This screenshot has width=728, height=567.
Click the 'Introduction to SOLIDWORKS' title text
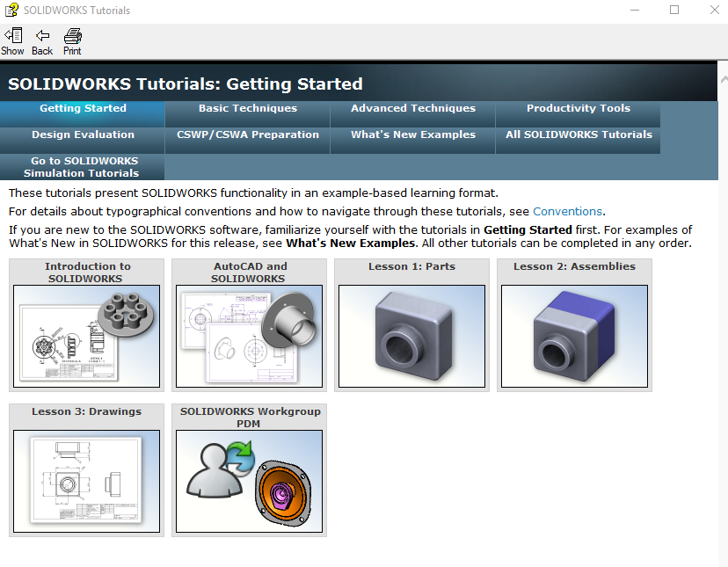coord(87,273)
